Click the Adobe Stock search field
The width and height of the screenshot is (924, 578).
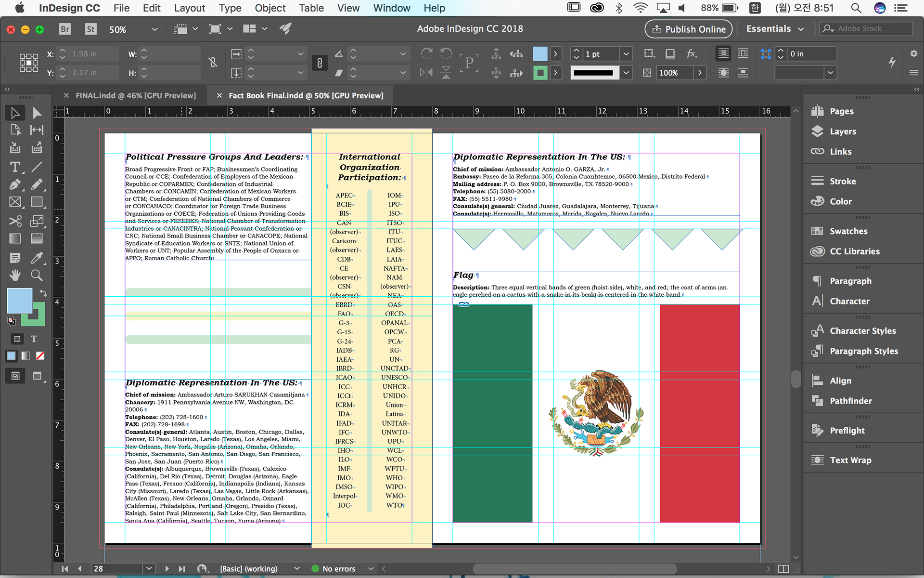(x=866, y=29)
